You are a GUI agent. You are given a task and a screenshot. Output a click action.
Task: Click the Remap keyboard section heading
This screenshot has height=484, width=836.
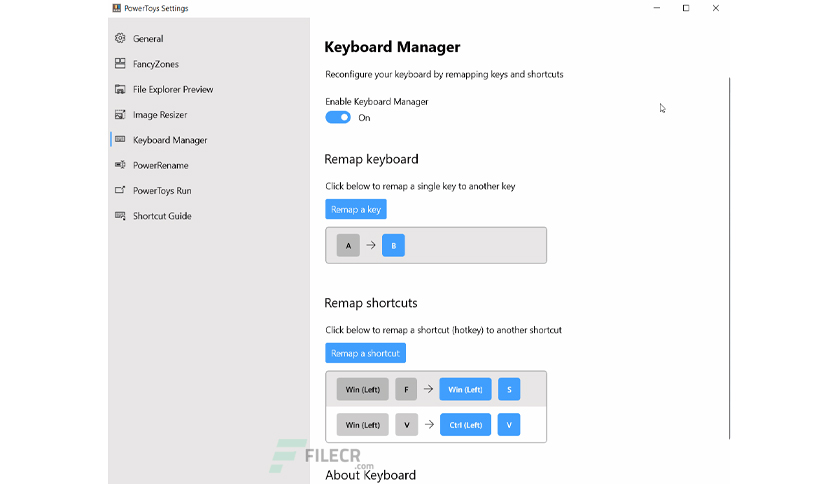click(372, 159)
